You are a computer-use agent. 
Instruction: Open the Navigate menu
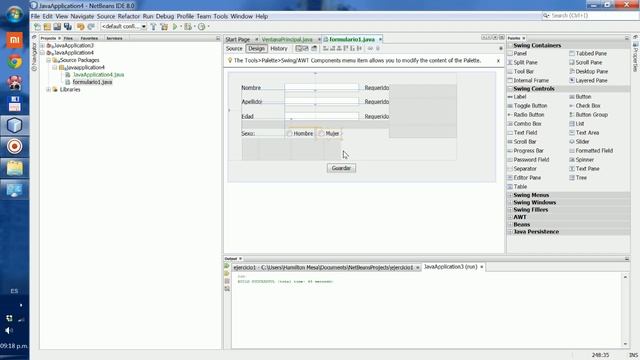82,16
